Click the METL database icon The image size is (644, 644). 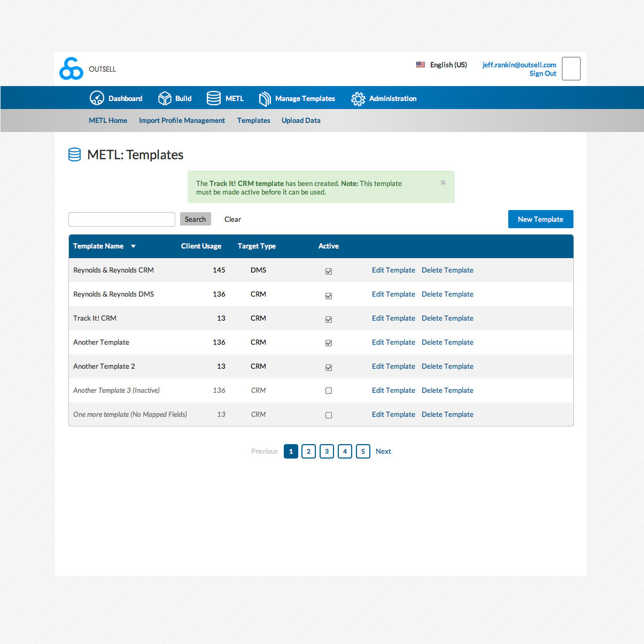coord(214,98)
